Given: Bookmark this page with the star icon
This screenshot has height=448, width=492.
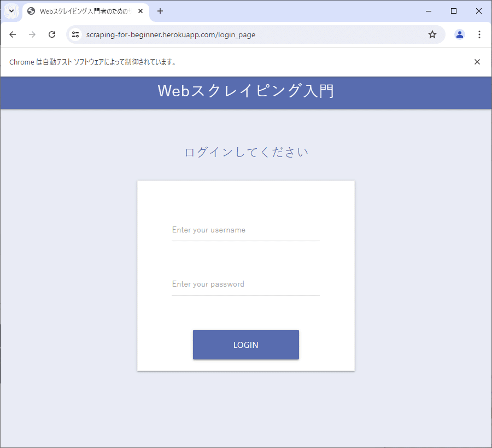Looking at the screenshot, I should tap(432, 34).
